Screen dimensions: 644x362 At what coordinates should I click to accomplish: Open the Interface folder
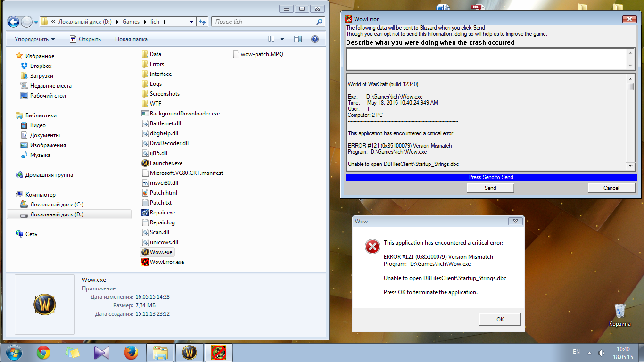point(157,74)
